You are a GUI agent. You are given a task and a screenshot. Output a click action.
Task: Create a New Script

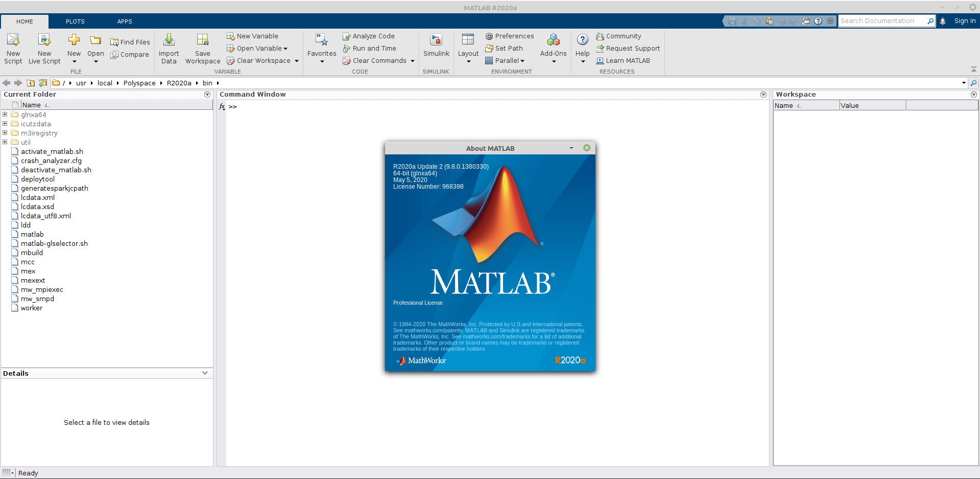click(13, 49)
